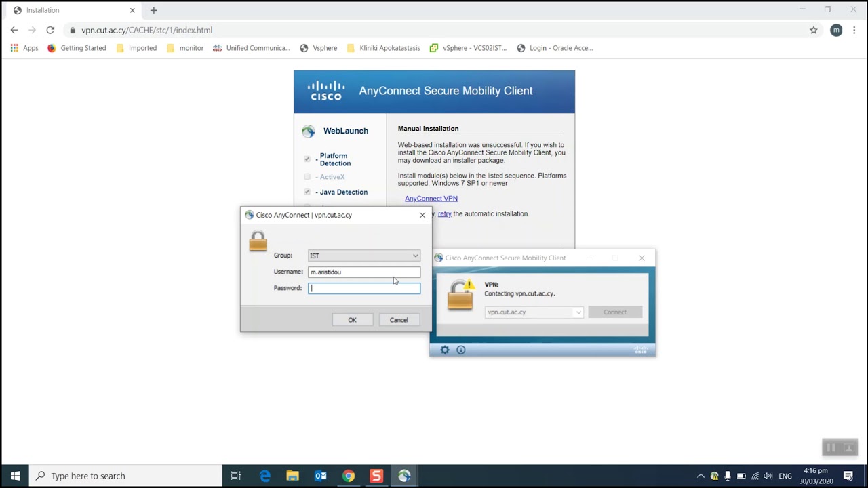The height and width of the screenshot is (488, 868).
Task: Open the Getting Started bookmark
Action: tap(77, 48)
